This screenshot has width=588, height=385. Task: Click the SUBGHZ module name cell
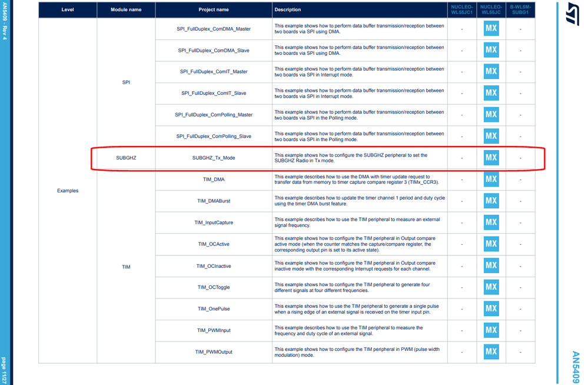pyautogui.click(x=126, y=158)
